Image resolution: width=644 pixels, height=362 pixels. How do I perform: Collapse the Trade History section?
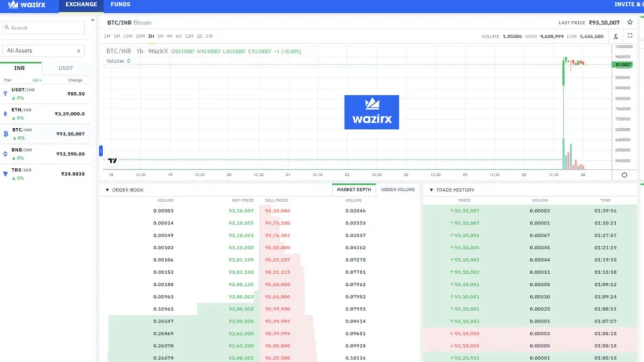431,190
